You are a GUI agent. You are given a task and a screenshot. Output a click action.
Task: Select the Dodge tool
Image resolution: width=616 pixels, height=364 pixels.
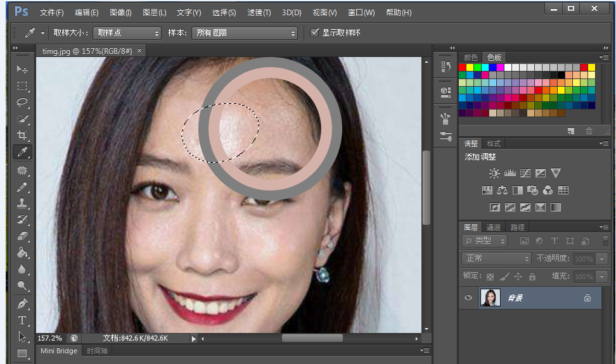click(22, 286)
